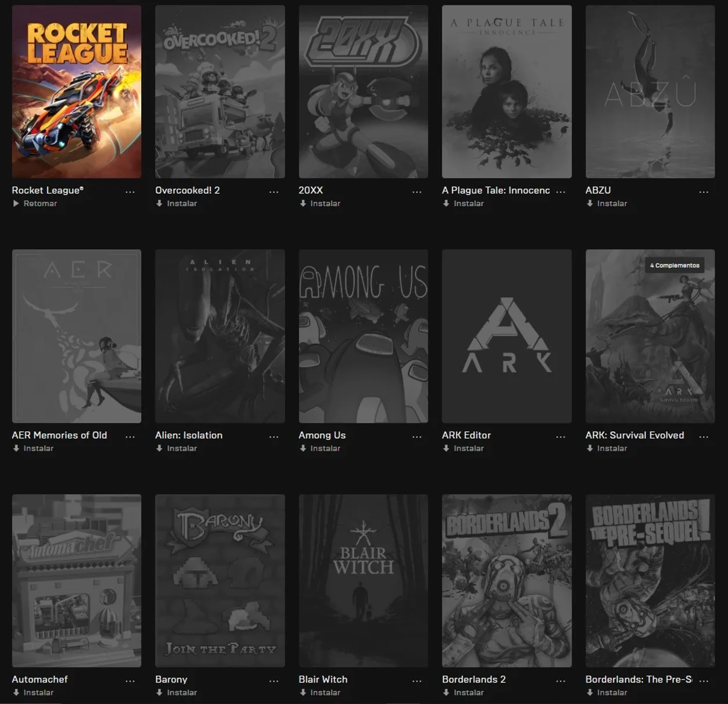Click Retomar to resume Rocket League
The height and width of the screenshot is (704, 728).
(35, 203)
